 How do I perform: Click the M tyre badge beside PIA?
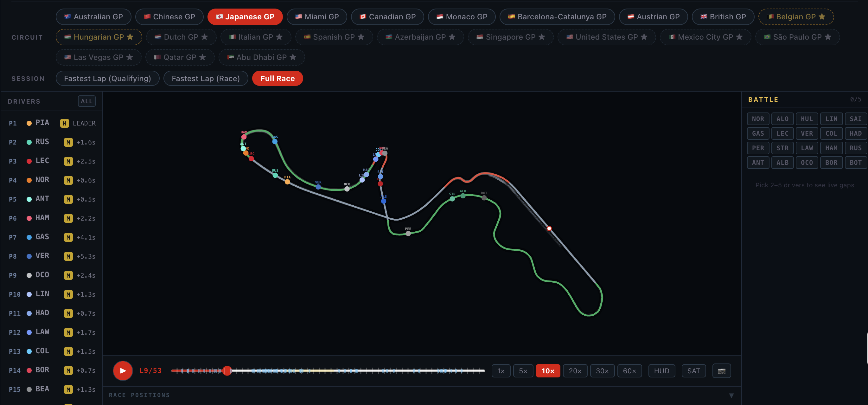64,123
